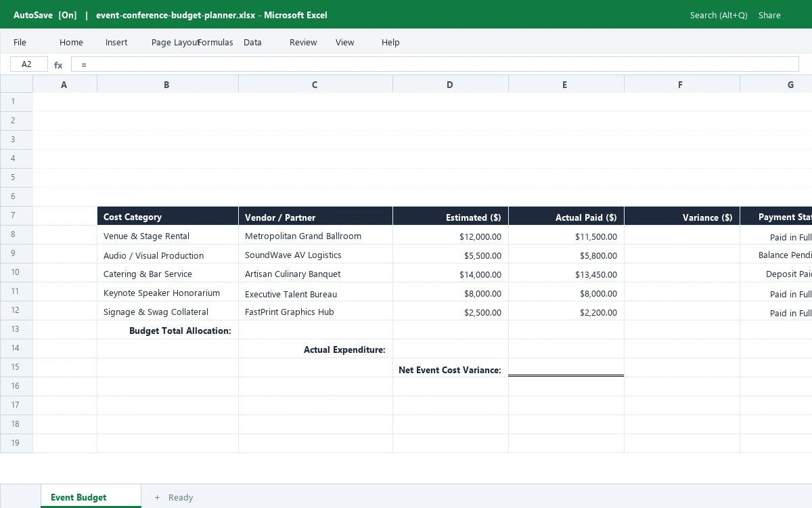Select column C header

point(315,85)
